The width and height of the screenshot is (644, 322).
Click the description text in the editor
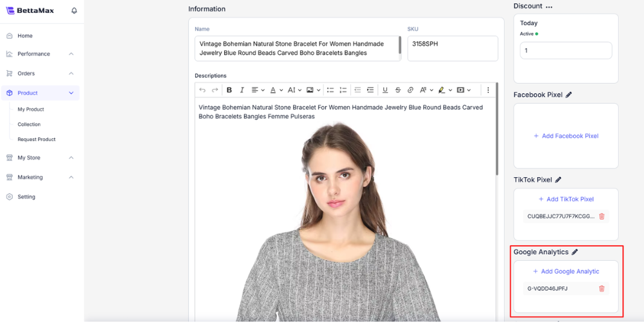click(341, 112)
